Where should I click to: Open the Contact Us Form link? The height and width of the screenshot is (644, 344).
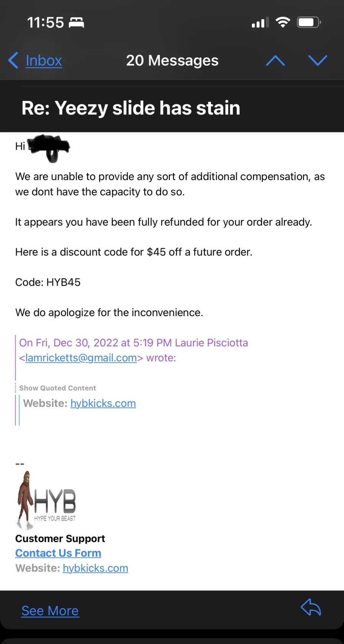pos(58,553)
